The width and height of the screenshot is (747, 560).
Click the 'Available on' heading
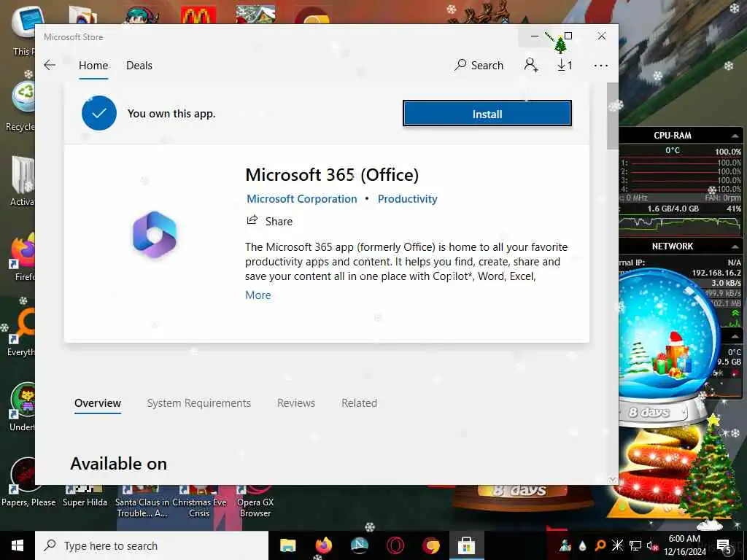pos(119,464)
